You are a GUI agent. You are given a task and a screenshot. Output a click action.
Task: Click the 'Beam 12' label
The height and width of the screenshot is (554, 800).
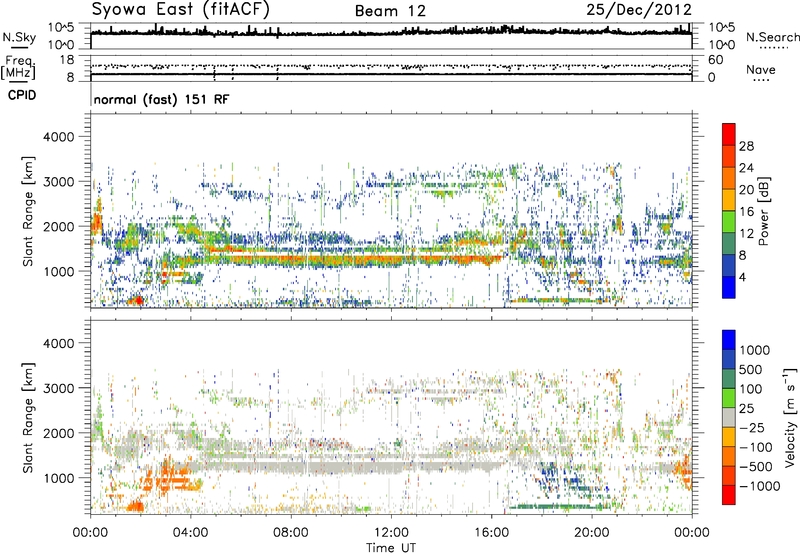pyautogui.click(x=390, y=11)
